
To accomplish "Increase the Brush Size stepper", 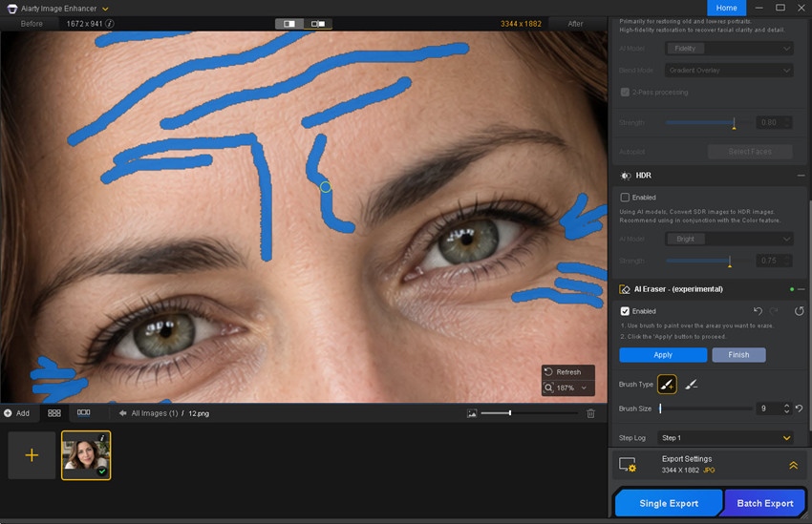I will 786,406.
